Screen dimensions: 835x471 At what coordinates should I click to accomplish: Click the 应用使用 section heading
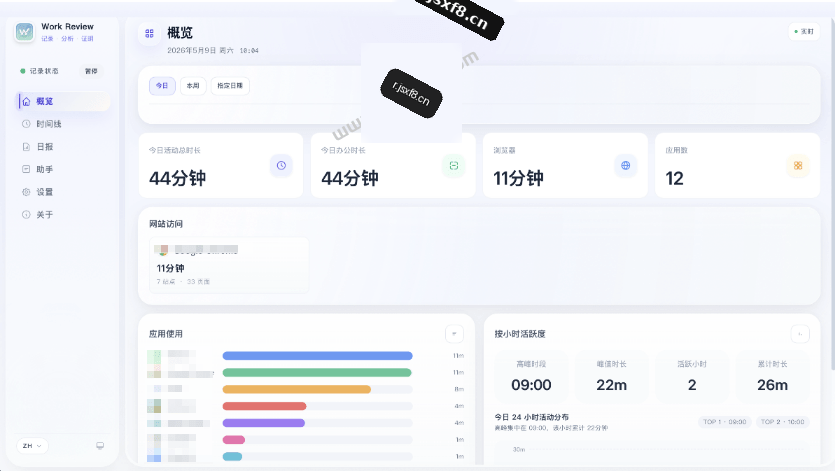(x=166, y=334)
